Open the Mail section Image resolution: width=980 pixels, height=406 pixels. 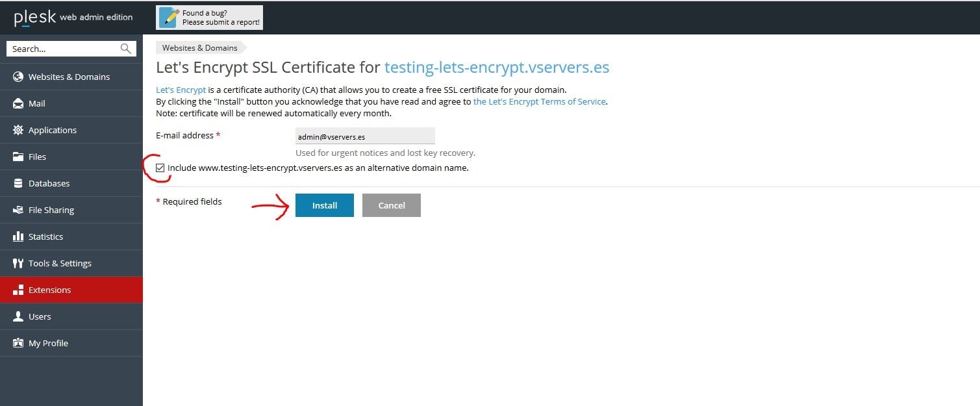click(71, 103)
